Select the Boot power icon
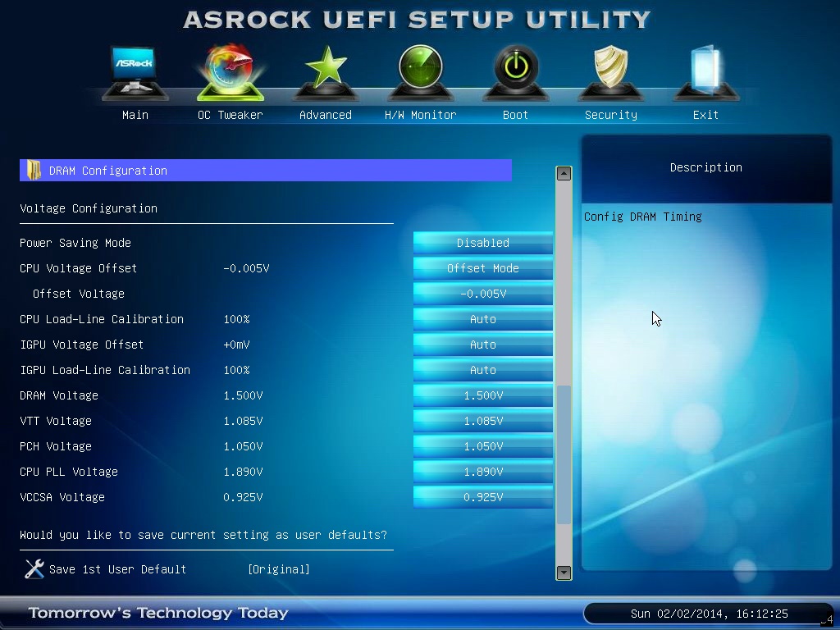 click(516, 72)
